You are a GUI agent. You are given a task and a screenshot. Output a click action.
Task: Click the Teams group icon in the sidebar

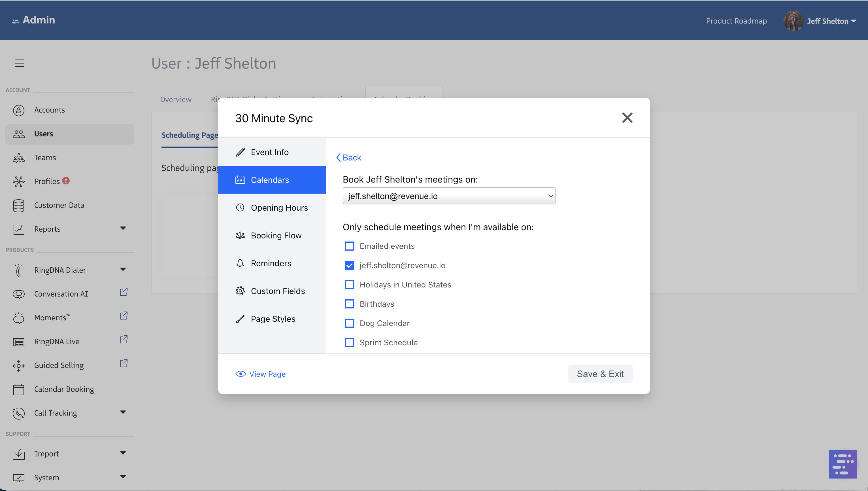pos(18,158)
